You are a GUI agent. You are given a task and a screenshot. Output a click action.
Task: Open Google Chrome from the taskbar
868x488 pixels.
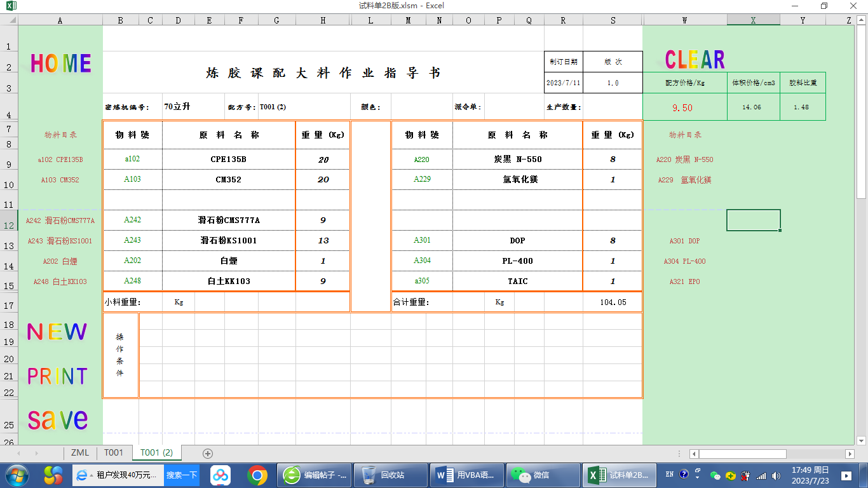pos(257,475)
